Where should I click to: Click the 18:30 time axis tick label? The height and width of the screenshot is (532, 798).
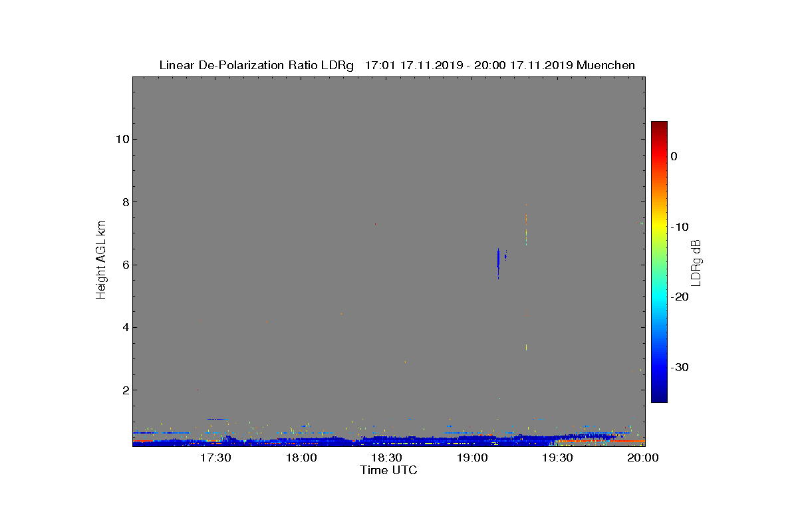pos(386,458)
